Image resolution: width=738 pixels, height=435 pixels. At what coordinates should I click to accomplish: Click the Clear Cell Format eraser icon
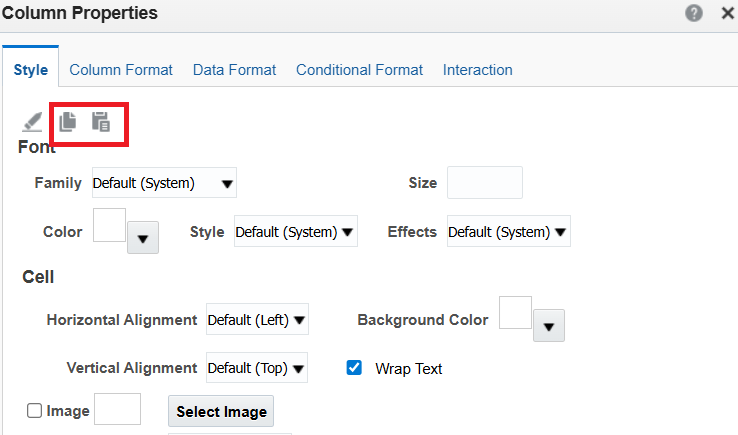[x=32, y=122]
